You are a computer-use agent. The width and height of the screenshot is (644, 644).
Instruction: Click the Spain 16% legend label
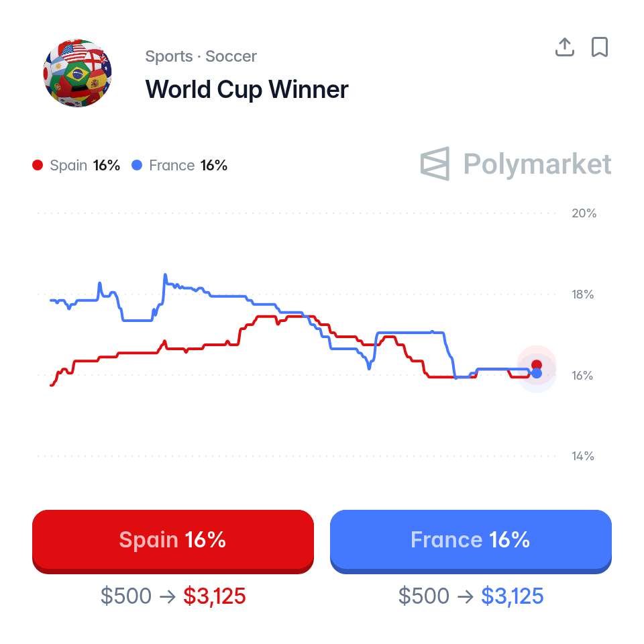85,165
